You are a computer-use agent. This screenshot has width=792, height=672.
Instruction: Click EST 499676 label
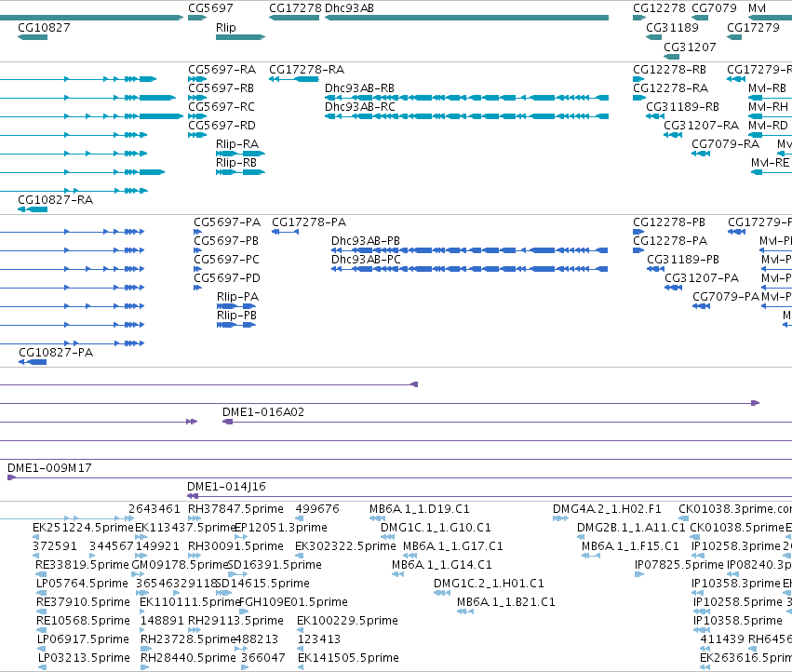pos(317,509)
